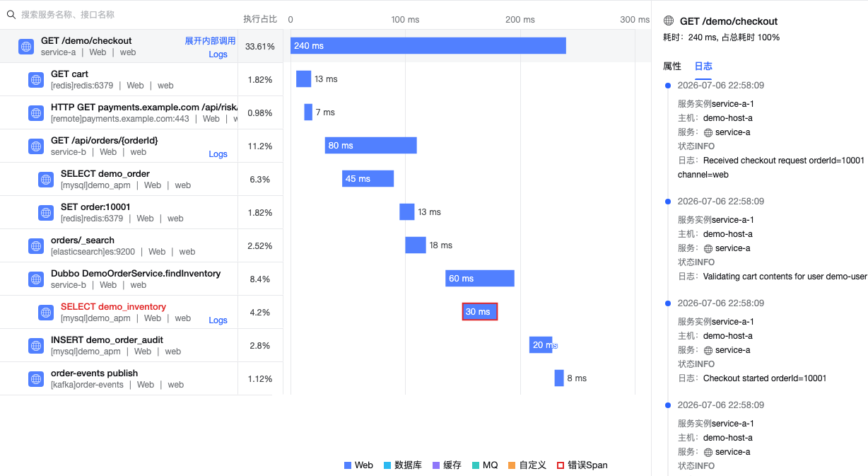Click the globe icon for order-events publish row

36,379
